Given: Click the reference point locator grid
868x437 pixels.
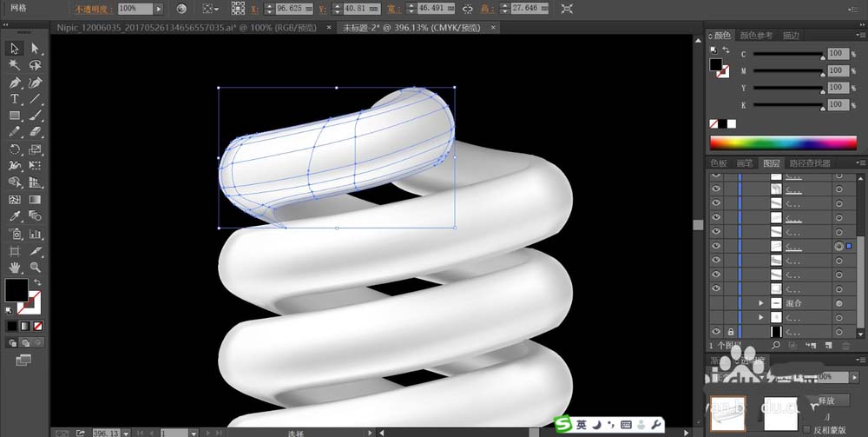Looking at the screenshot, I should [x=238, y=9].
